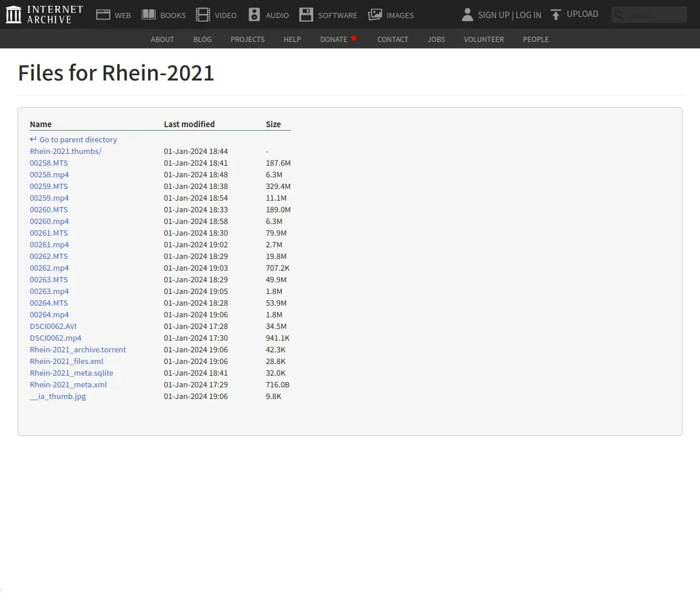Open the Rhein-2021_files.xml file

point(66,361)
